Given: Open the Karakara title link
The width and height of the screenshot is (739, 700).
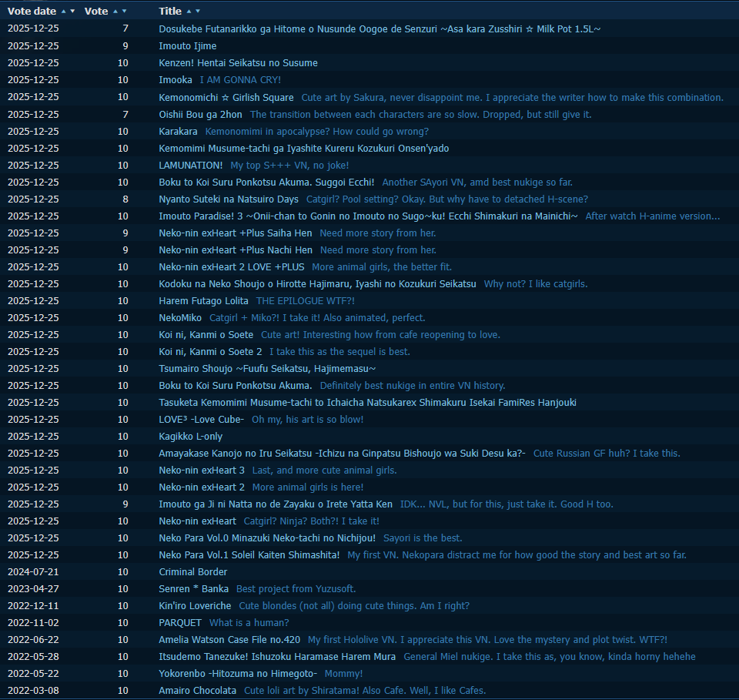Looking at the screenshot, I should point(178,131).
